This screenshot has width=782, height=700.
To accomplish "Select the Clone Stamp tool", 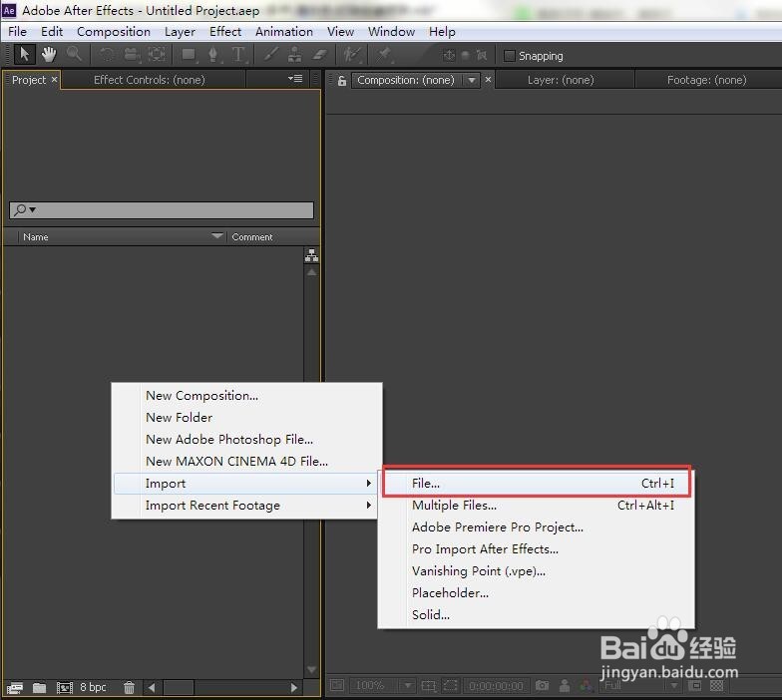I will [295, 54].
